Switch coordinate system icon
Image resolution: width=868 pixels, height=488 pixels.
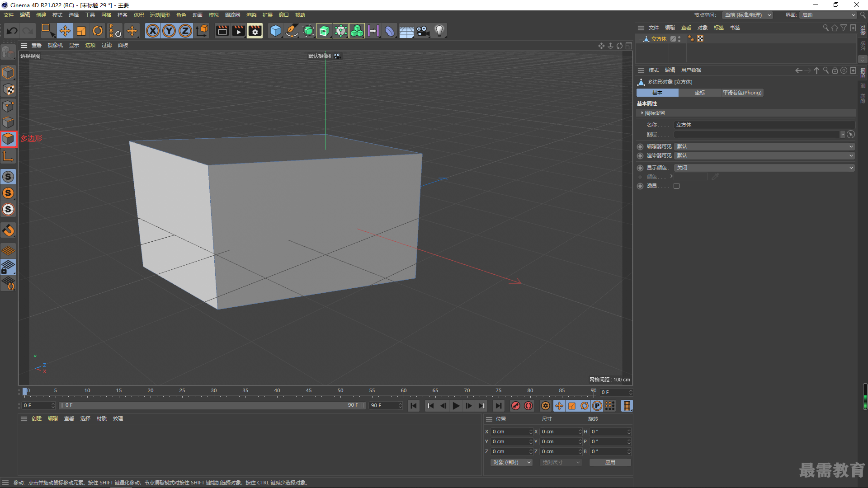(202, 31)
